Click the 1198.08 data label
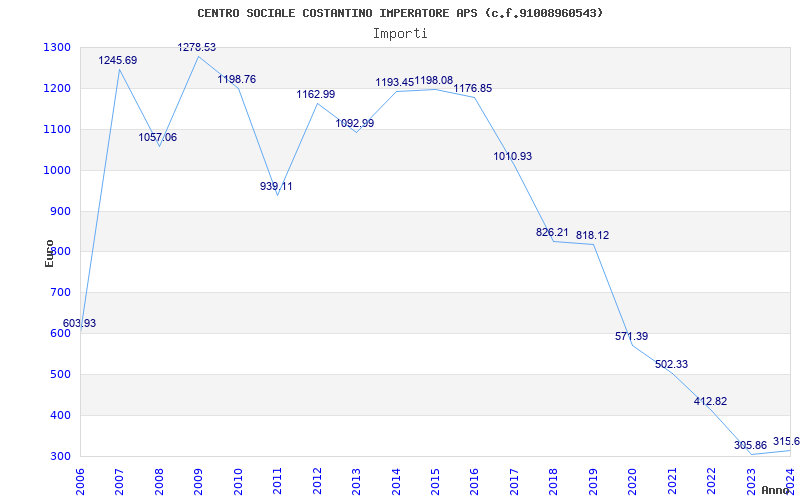This screenshot has height=500, width=800. pos(434,81)
